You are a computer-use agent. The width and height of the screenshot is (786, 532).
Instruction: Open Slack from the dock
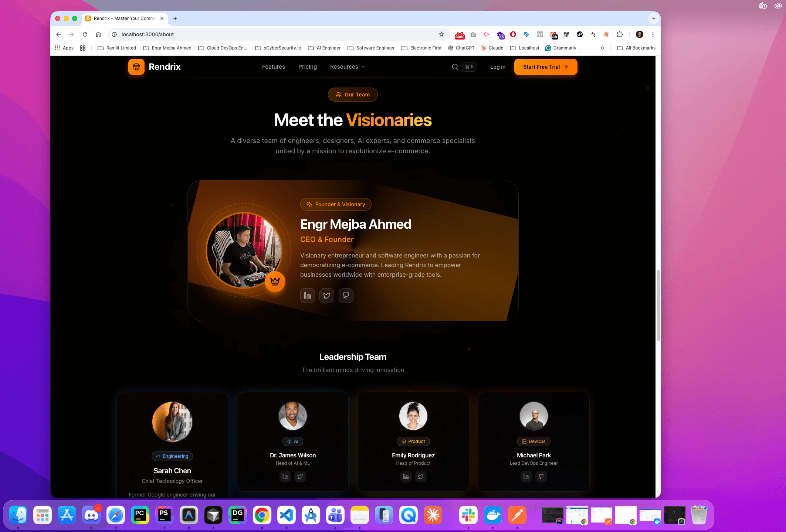(468, 515)
